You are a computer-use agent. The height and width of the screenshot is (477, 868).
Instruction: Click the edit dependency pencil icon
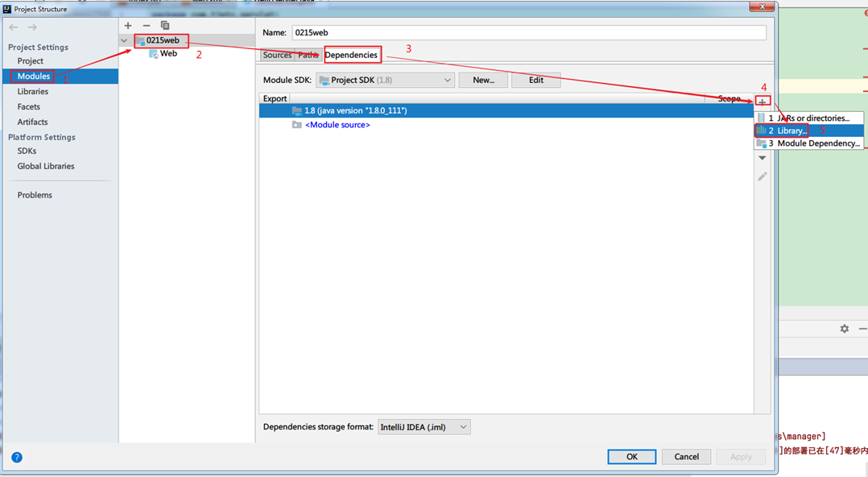point(763,176)
